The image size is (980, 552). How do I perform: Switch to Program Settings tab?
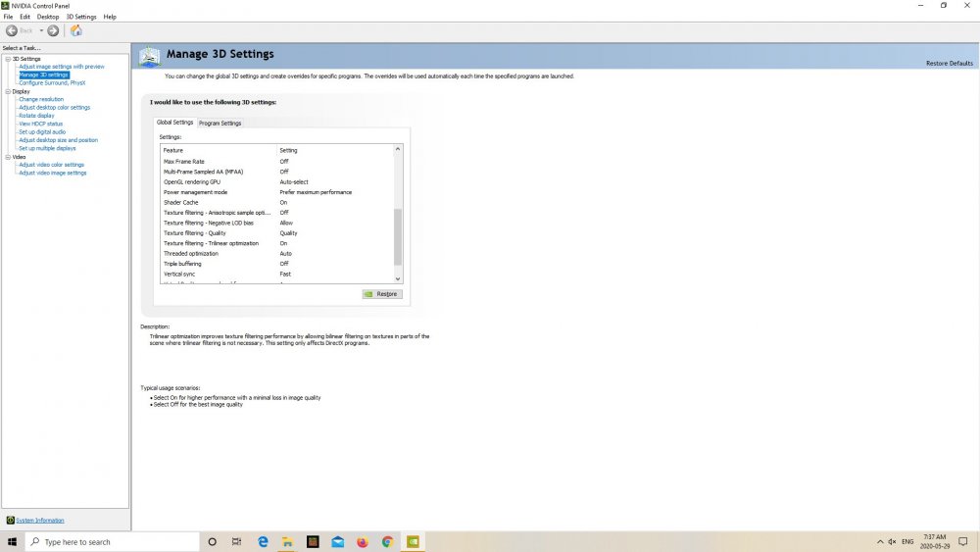click(x=220, y=124)
